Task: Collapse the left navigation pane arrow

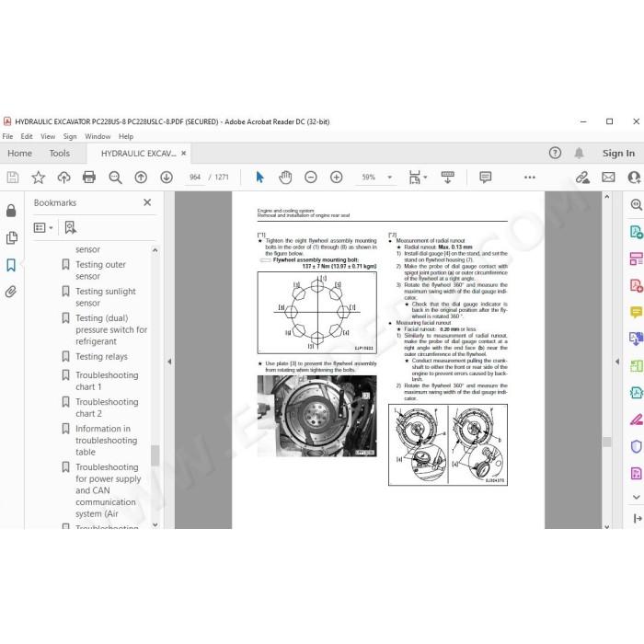Action: (169, 362)
